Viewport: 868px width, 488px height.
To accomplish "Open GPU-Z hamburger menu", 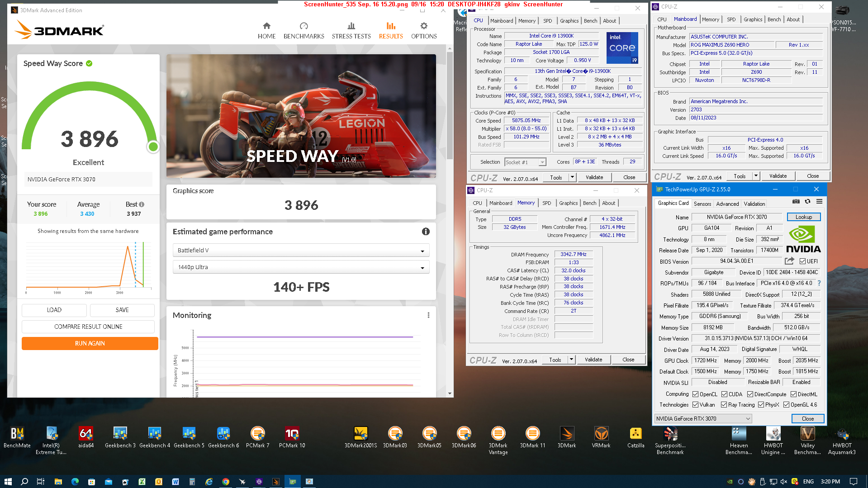I will [819, 202].
